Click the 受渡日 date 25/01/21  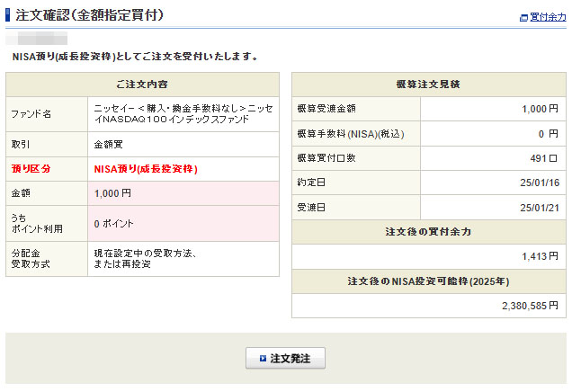[x=540, y=207]
